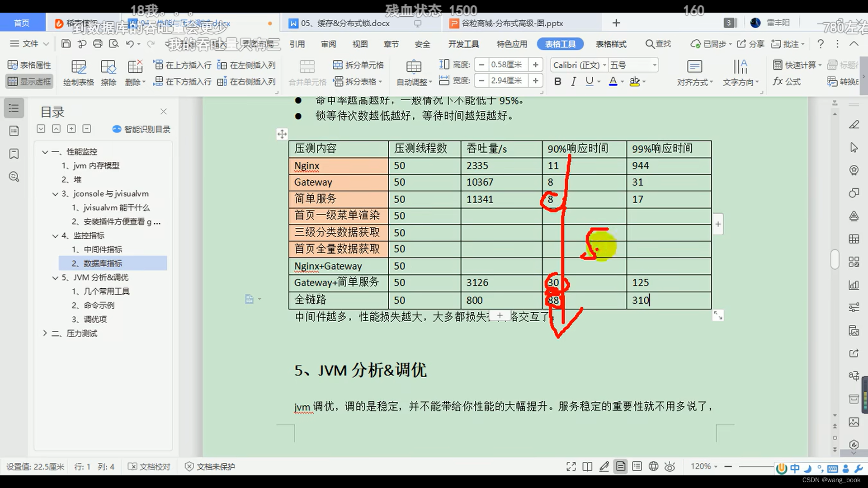Apply red font color button
This screenshot has height=488, width=868.
click(613, 81)
